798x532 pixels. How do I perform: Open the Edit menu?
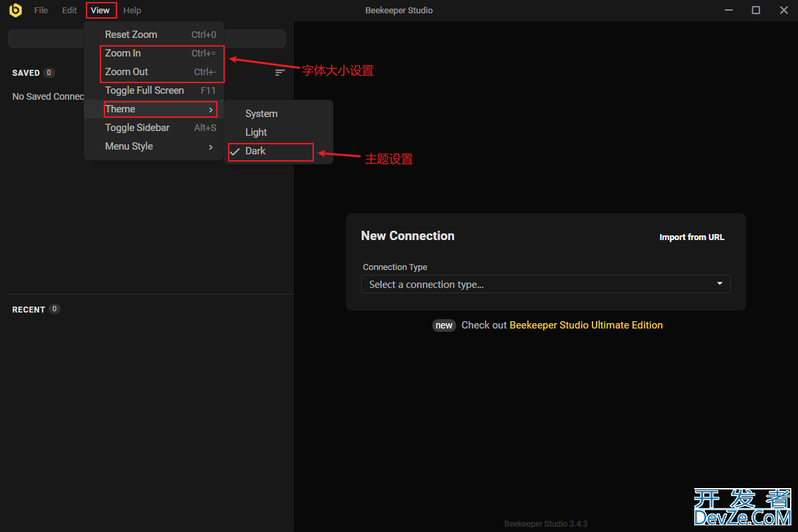(70, 10)
